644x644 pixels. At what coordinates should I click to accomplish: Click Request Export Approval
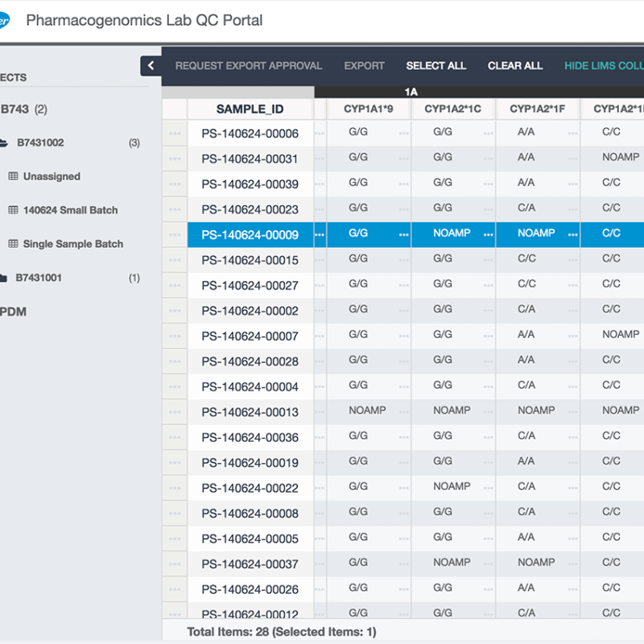249,66
